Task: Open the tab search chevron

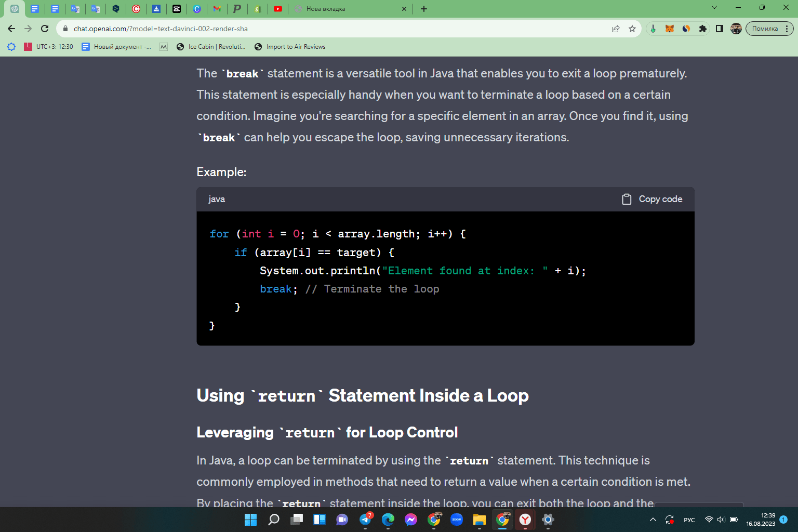Action: pos(714,7)
